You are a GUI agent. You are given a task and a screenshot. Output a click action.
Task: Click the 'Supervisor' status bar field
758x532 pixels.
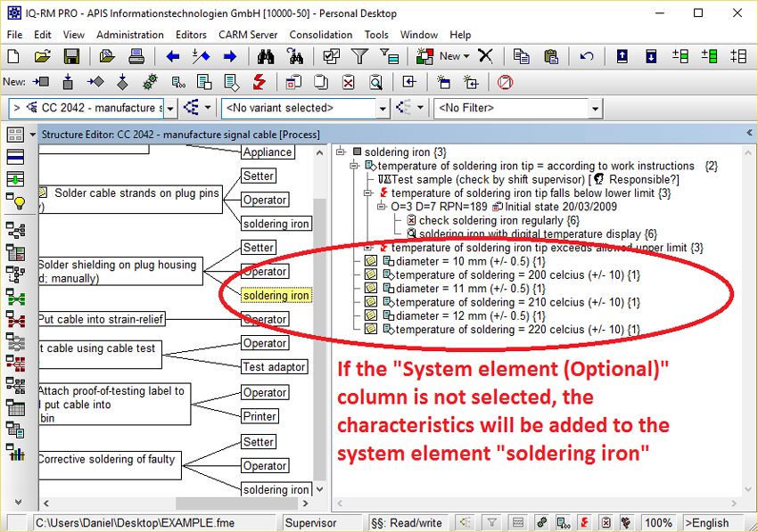click(x=321, y=523)
